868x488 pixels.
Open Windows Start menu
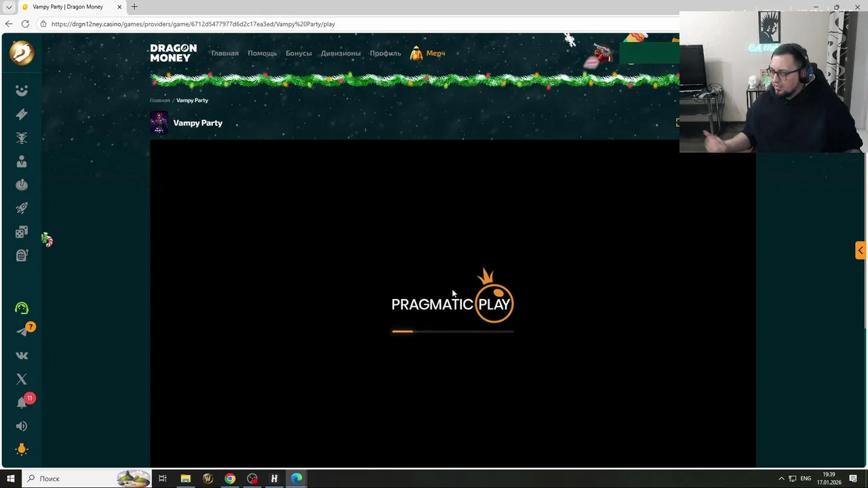coord(10,479)
